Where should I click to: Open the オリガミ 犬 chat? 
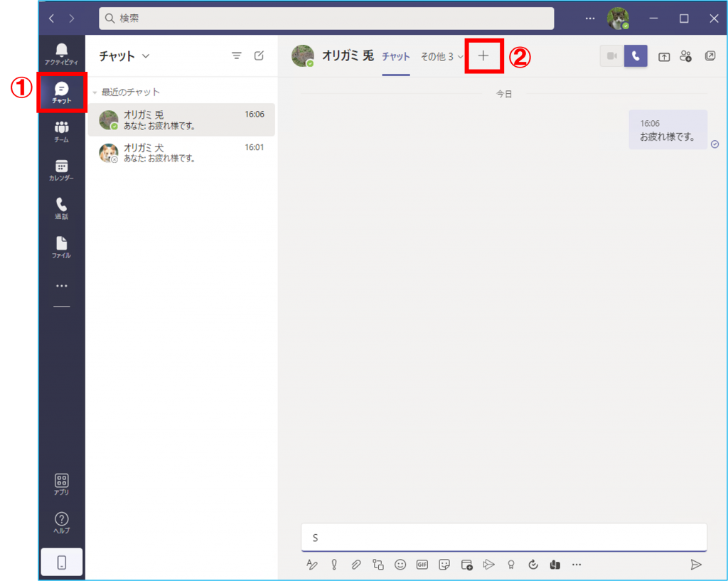(181, 153)
